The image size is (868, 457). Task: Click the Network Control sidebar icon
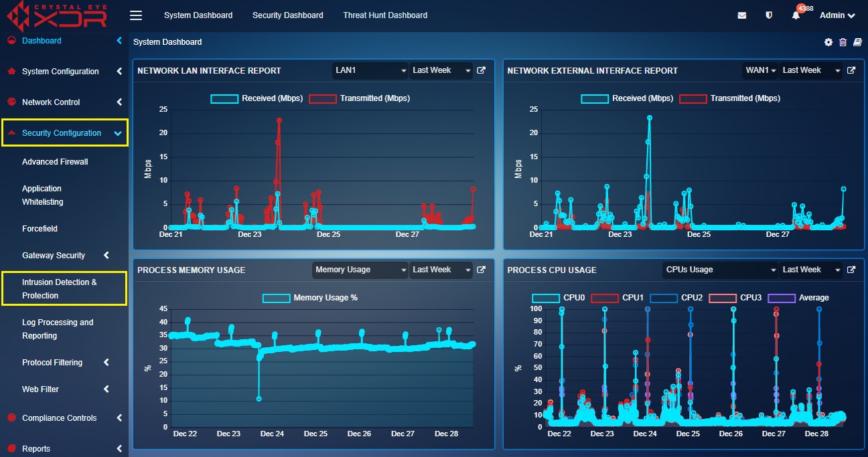click(11, 102)
